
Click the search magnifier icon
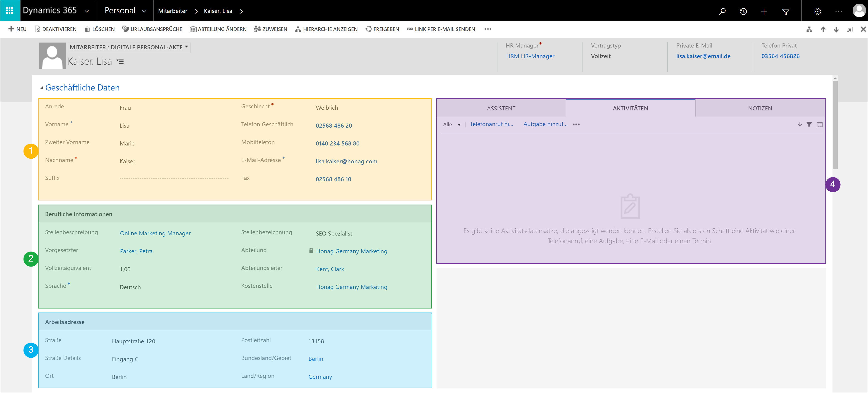[722, 12]
